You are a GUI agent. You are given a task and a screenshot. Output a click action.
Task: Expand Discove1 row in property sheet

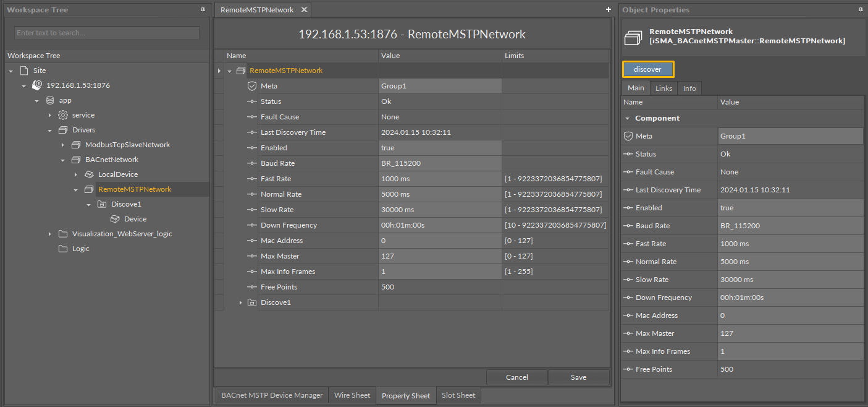(x=241, y=302)
